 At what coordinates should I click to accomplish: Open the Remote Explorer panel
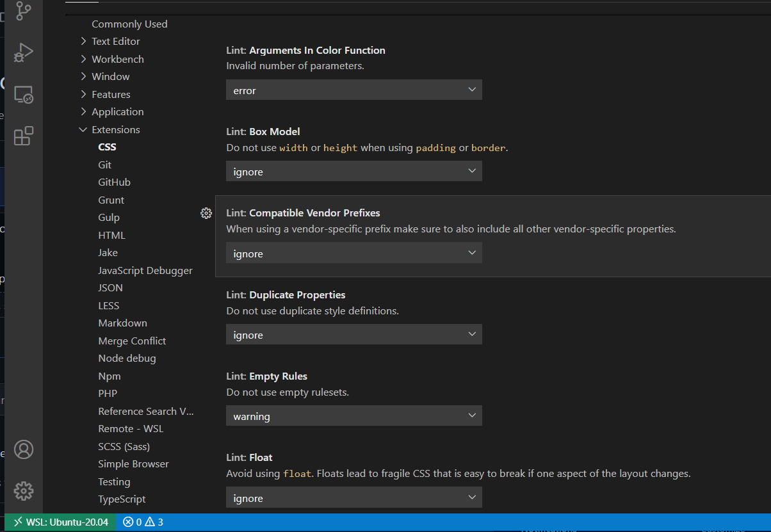click(24, 94)
